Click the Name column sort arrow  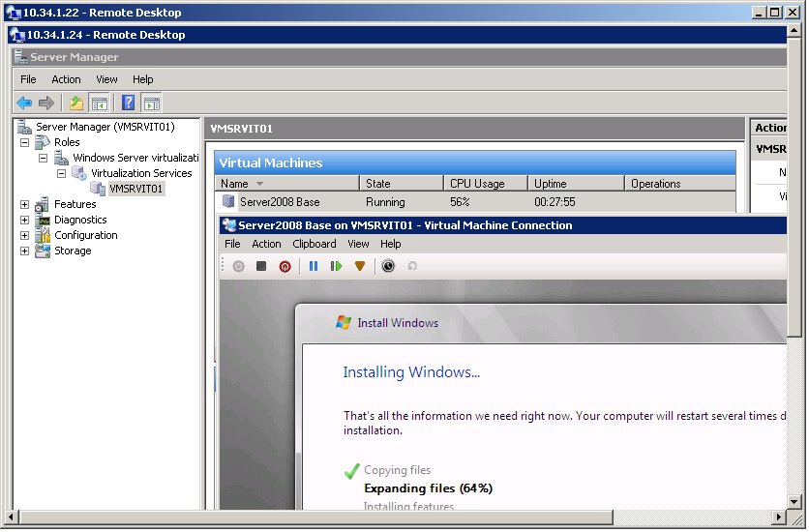(259, 184)
